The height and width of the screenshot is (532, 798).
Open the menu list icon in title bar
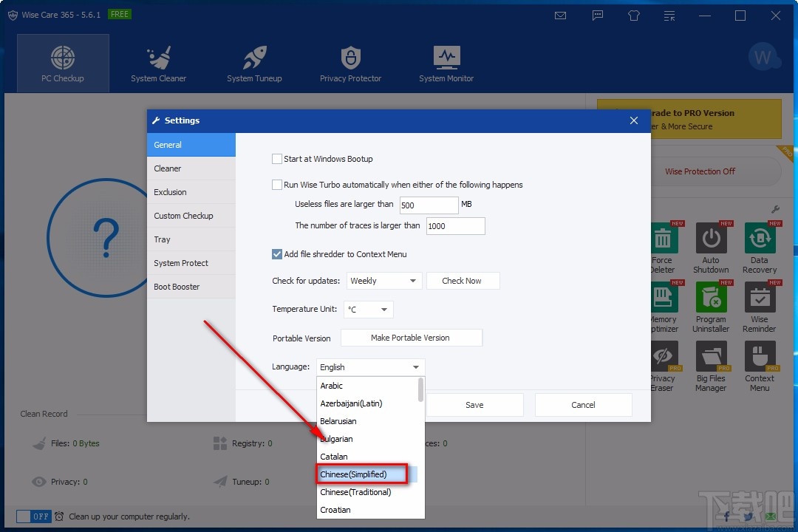(669, 16)
